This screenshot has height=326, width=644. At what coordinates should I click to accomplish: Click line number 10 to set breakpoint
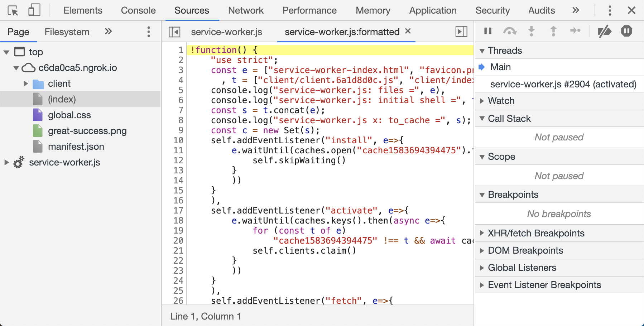(178, 140)
